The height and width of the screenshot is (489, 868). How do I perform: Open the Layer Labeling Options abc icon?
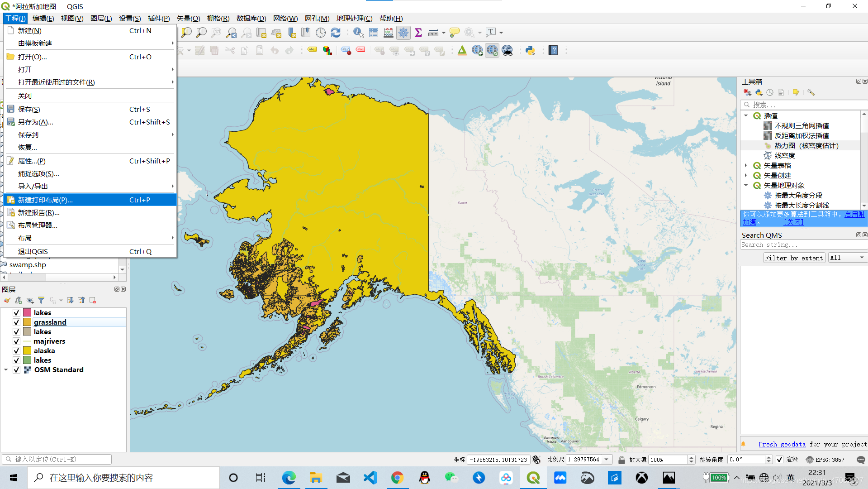tap(312, 50)
